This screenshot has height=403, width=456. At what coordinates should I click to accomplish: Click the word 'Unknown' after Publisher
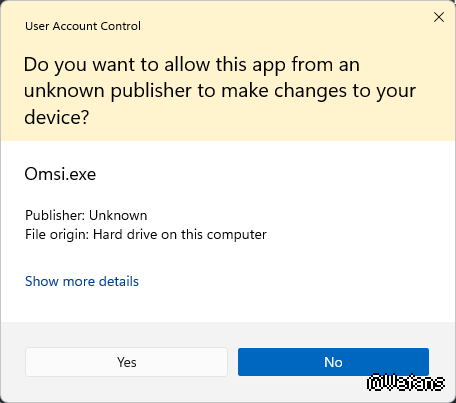coord(118,215)
